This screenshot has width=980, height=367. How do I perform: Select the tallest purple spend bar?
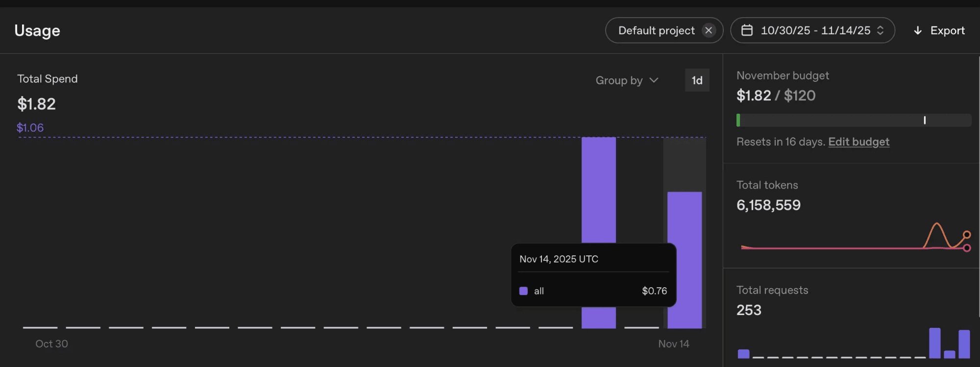pos(598,233)
